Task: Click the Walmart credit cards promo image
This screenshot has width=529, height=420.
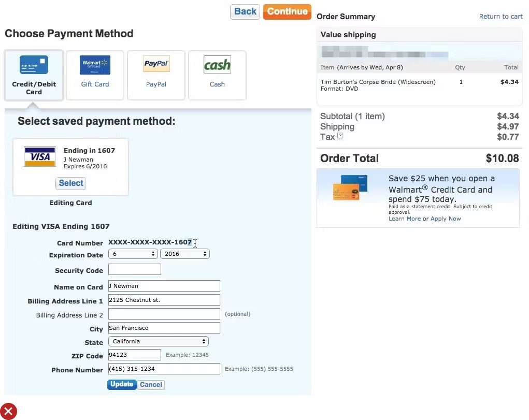Action: tap(350, 189)
